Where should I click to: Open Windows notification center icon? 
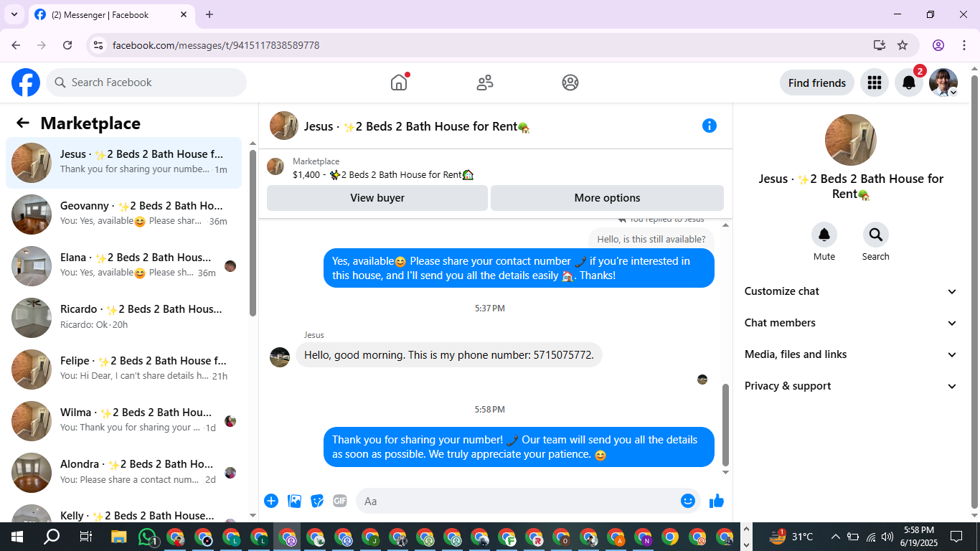pyautogui.click(x=956, y=537)
